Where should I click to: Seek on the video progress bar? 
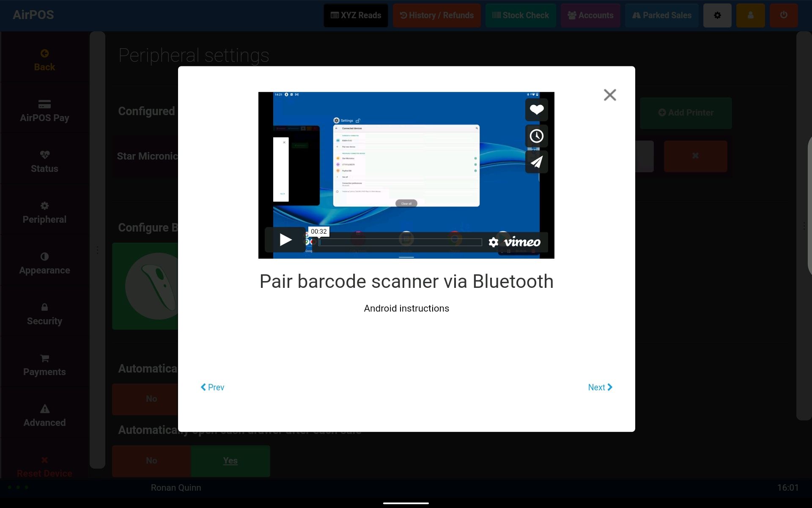(x=400, y=242)
